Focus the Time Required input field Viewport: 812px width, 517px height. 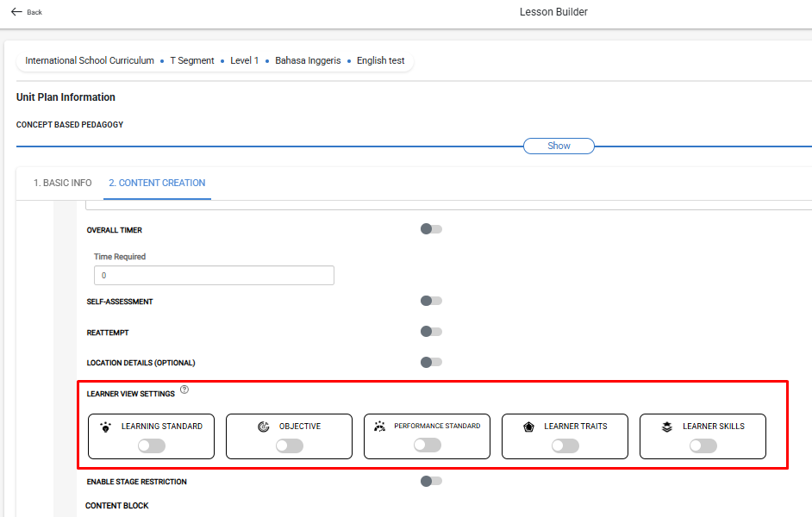tap(214, 276)
